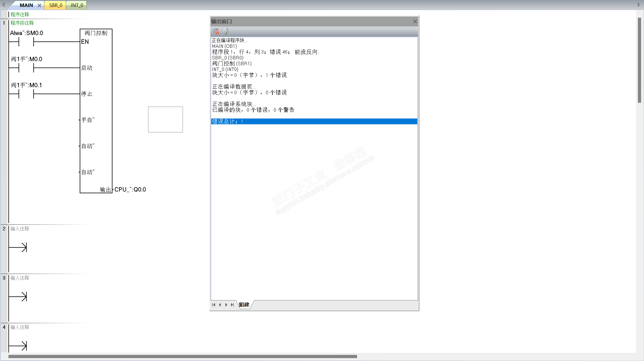The width and height of the screenshot is (644, 361).
Task: Click the horizontal scrollbar at bottom
Action: click(x=183, y=356)
